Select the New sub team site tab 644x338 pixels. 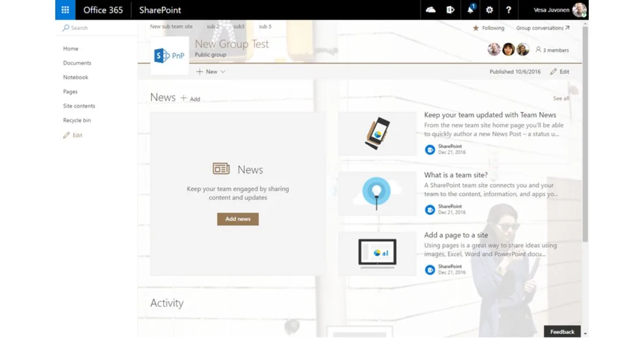171,26
